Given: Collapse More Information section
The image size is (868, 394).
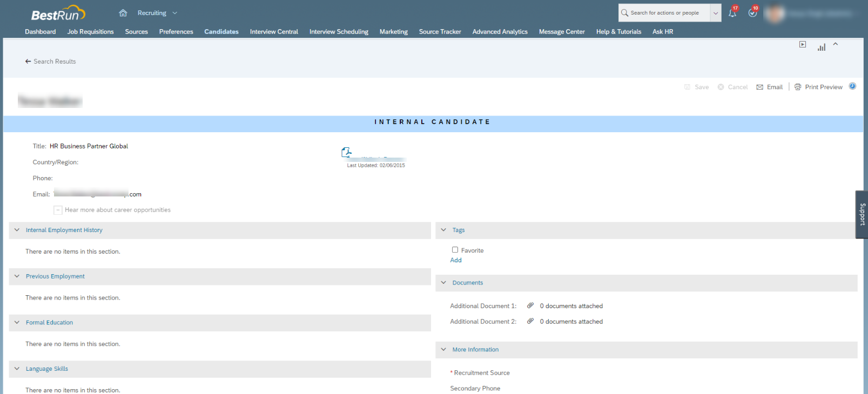Looking at the screenshot, I should [443, 350].
